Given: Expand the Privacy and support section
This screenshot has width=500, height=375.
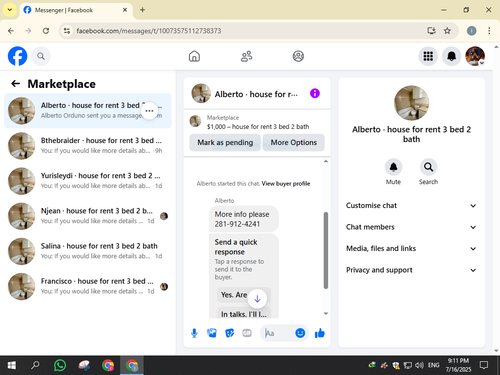Looking at the screenshot, I should [411, 270].
